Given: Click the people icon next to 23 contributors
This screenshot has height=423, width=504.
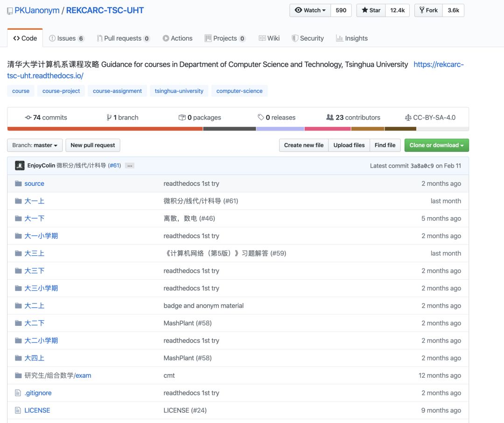Looking at the screenshot, I should point(330,117).
